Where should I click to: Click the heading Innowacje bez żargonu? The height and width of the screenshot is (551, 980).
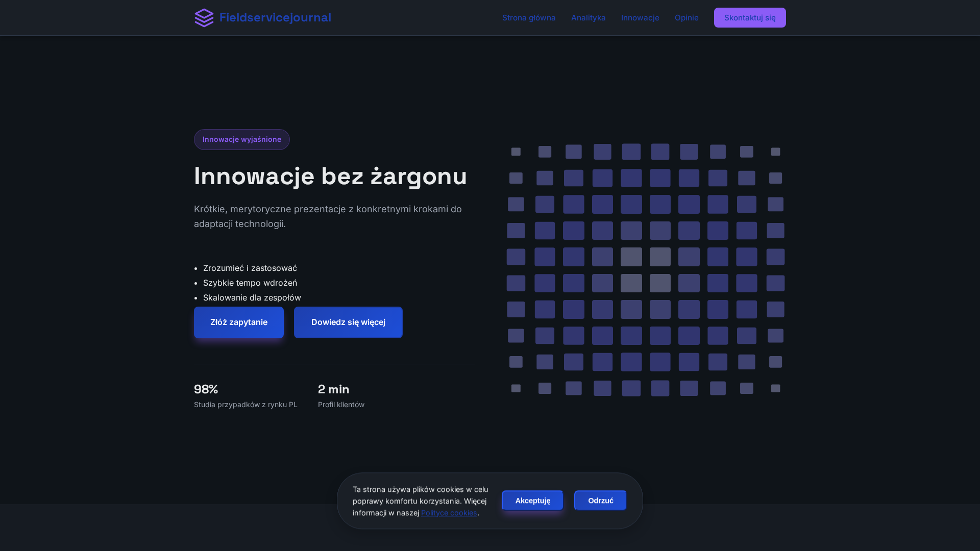point(330,177)
